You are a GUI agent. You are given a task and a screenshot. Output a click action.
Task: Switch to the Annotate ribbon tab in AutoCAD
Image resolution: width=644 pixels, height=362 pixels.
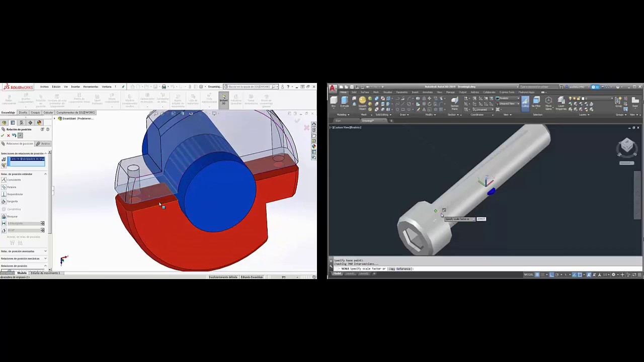tap(428, 92)
